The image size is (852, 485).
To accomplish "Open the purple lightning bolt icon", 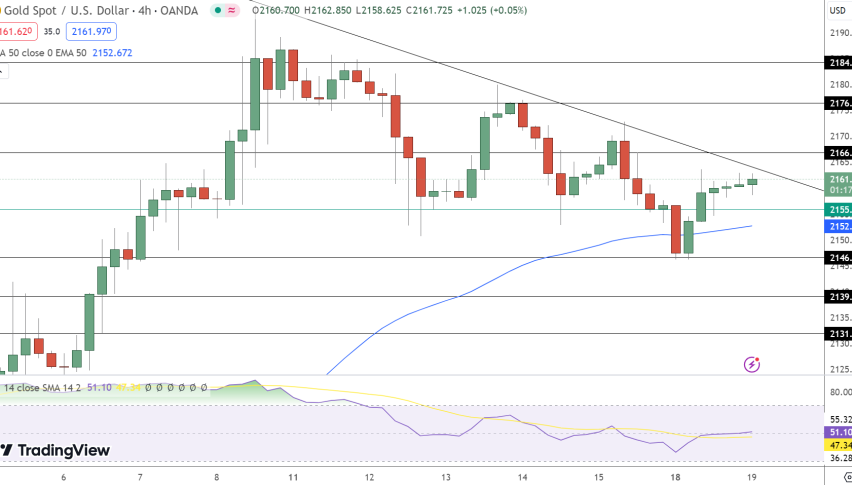I will click(x=752, y=364).
